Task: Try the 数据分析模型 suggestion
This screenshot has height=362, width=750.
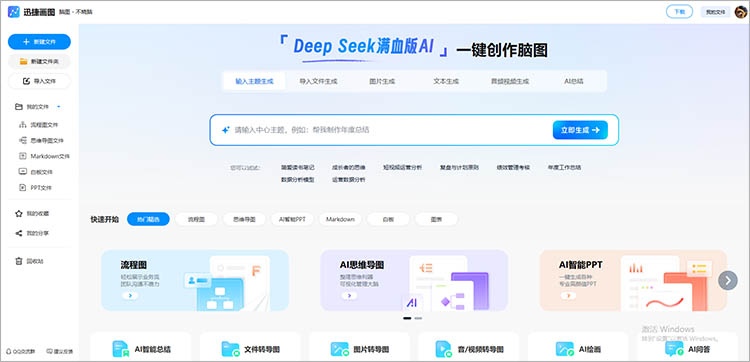Action: pos(298,180)
